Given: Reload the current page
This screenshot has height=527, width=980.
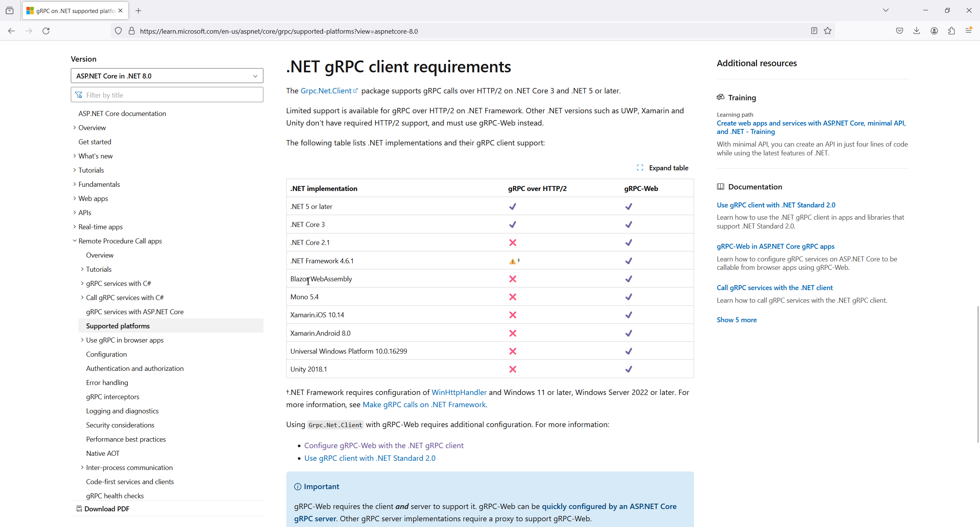Looking at the screenshot, I should point(46,31).
